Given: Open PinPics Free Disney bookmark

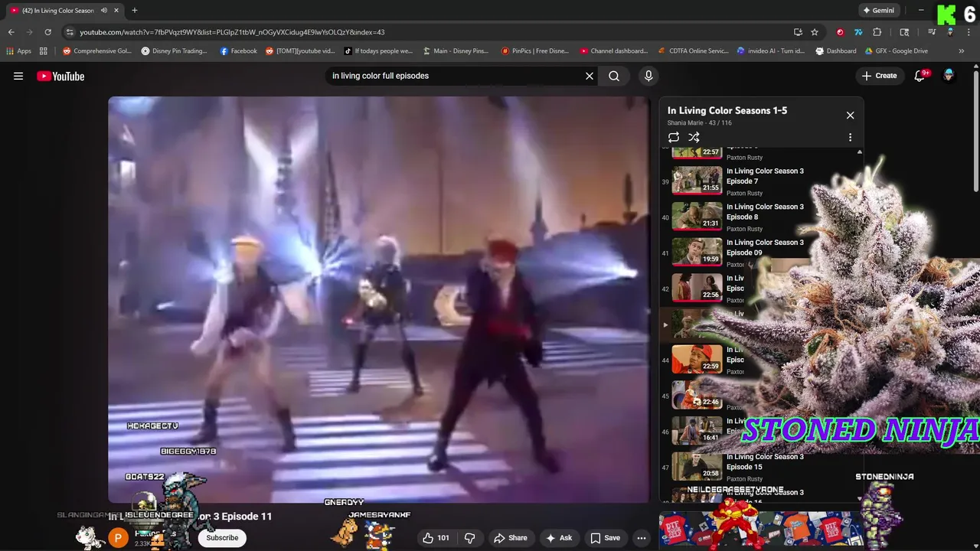Looking at the screenshot, I should tap(534, 51).
